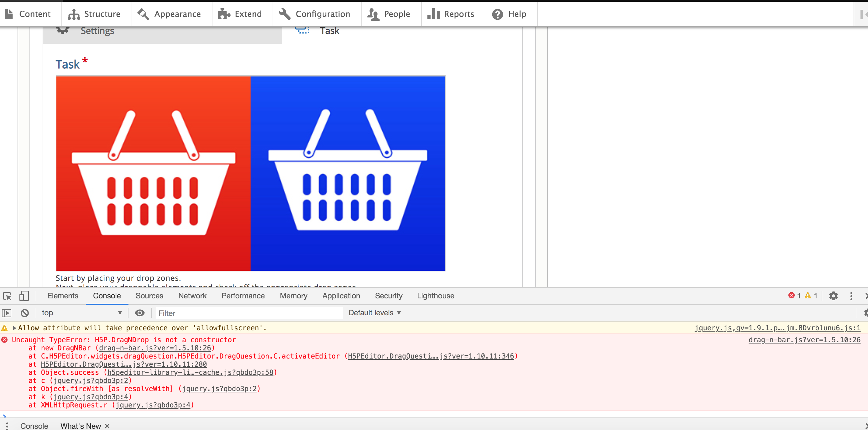The image size is (868, 430).
Task: Open the Default levels dropdown
Action: click(374, 313)
